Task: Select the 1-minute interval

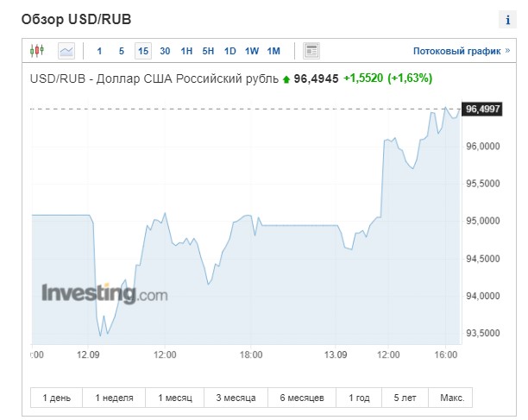Action: point(99,51)
